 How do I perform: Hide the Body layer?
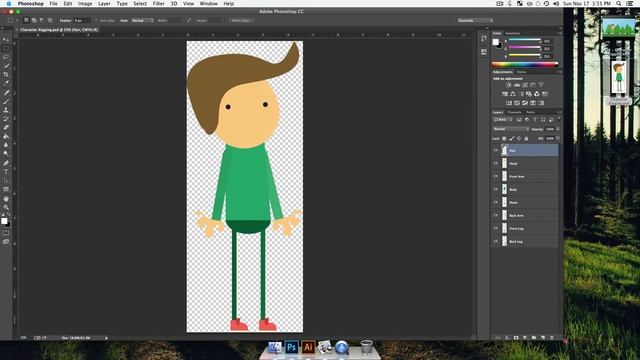pyautogui.click(x=496, y=189)
